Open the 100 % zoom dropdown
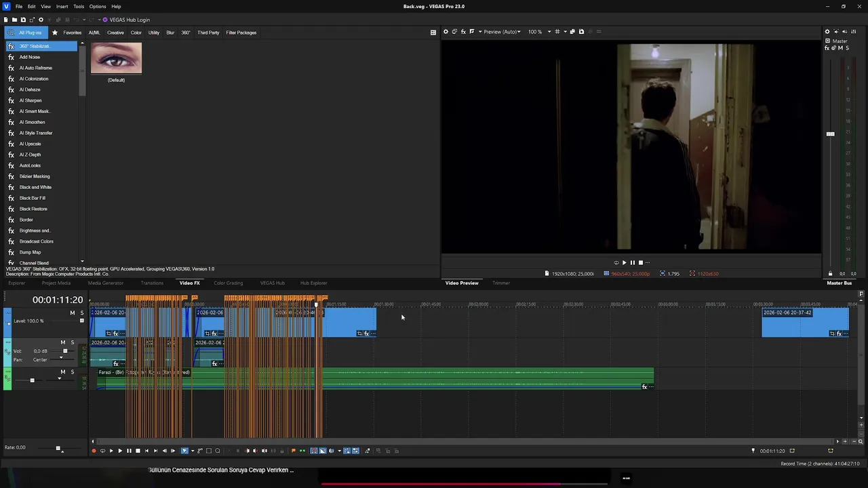Viewport: 868px width, 488px height. coord(540,32)
